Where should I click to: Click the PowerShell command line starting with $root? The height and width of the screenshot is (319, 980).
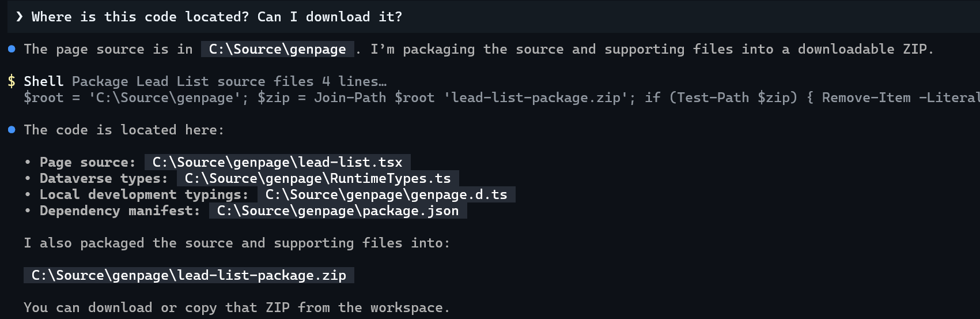[501, 97]
